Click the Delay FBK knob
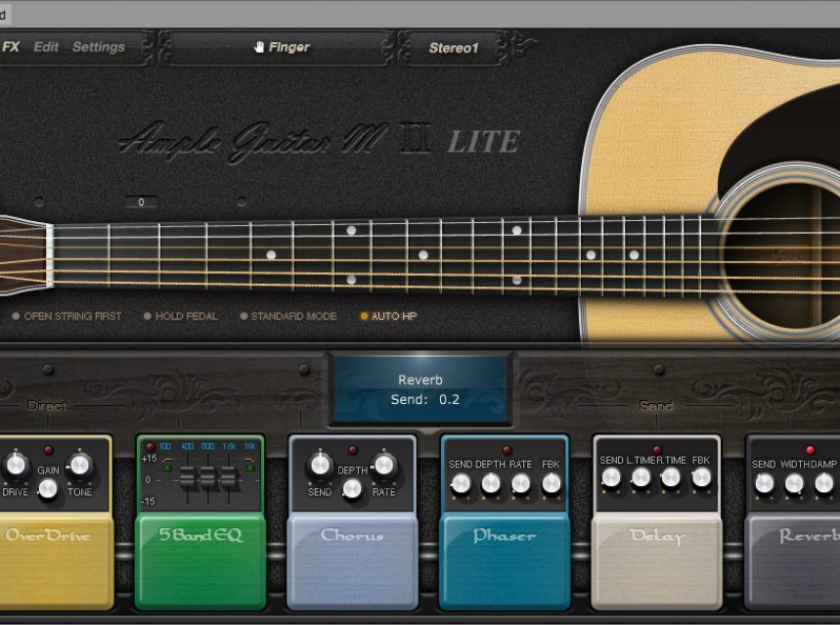The height and width of the screenshot is (625, 840). click(701, 477)
